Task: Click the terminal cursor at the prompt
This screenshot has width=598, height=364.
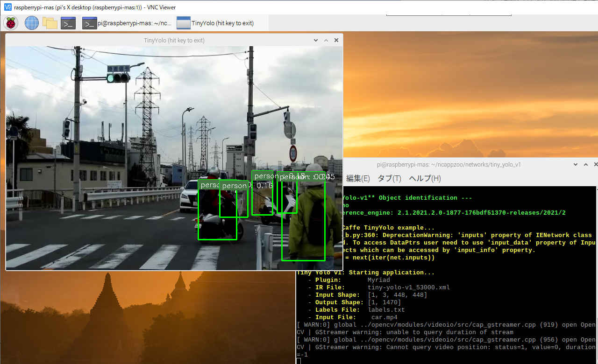Action: click(299, 361)
